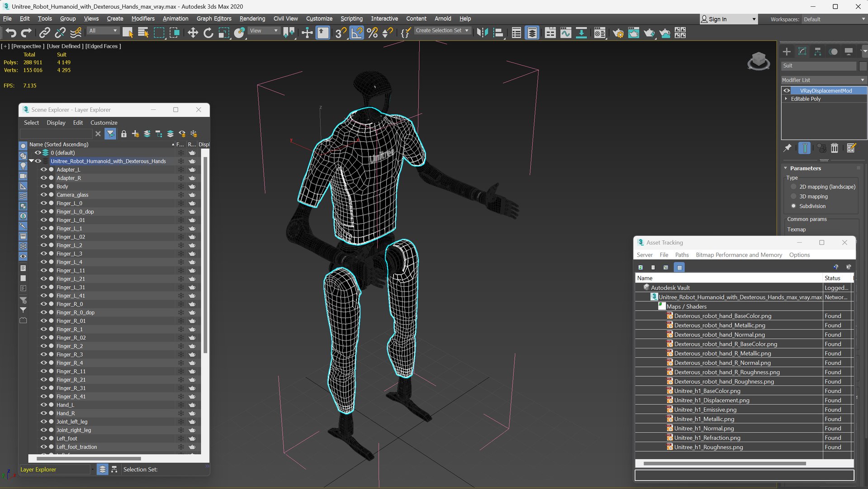This screenshot has width=868, height=489.
Task: Open Scene Explorer Display menu
Action: [x=56, y=123]
